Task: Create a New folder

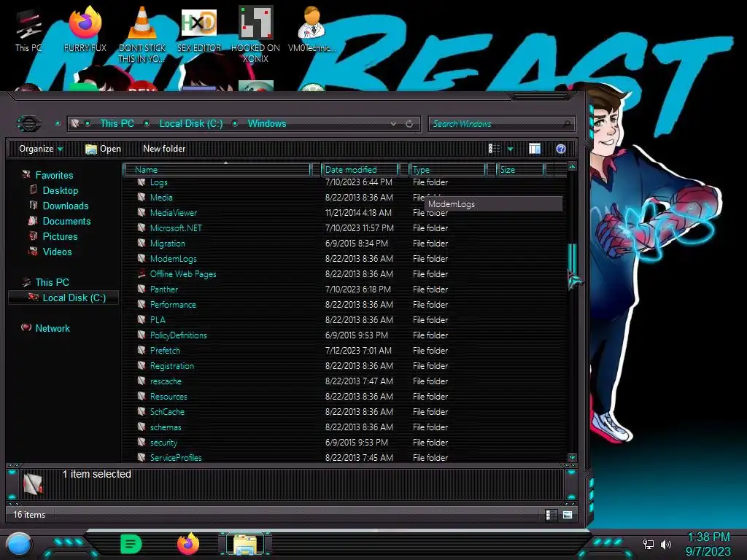Action: (164, 149)
